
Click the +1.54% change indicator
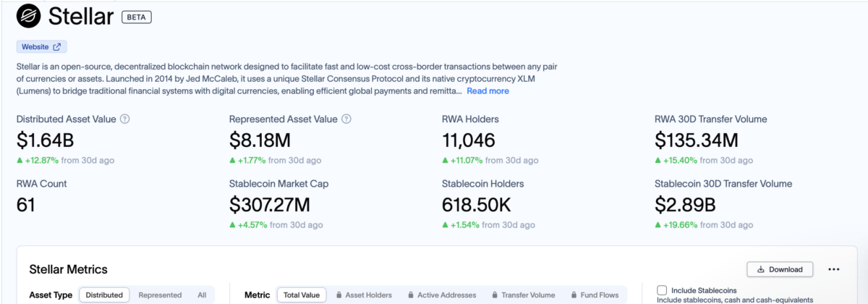(460, 225)
